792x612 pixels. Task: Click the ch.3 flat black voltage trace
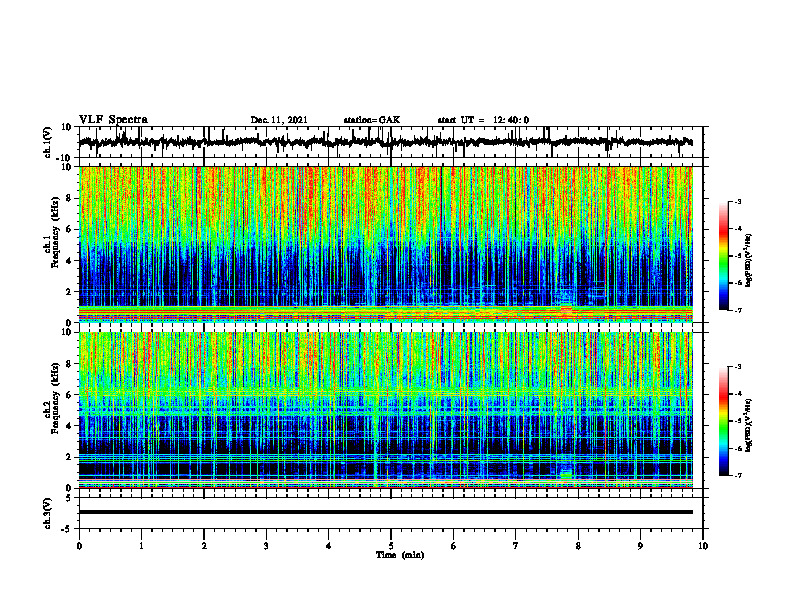click(385, 512)
